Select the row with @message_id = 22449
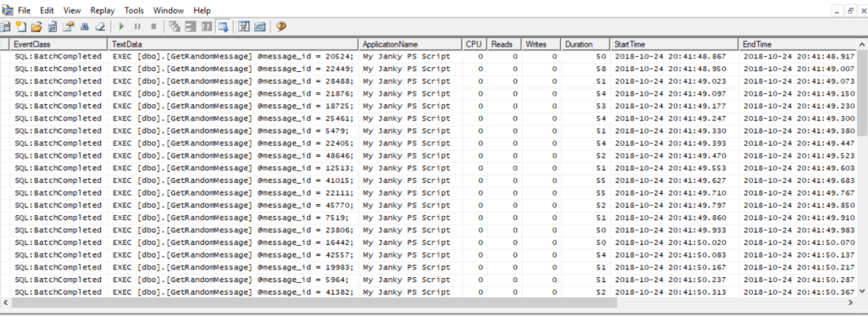The height and width of the screenshot is (316, 868). coord(428,69)
